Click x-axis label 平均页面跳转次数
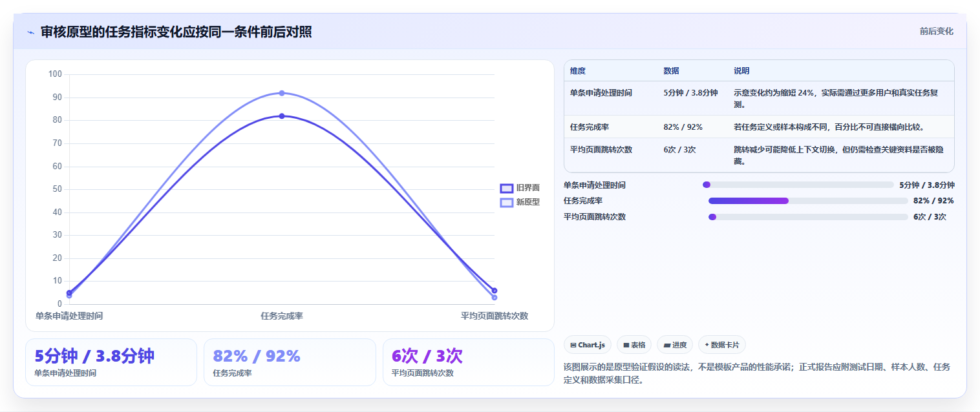This screenshot has width=980, height=412. (x=495, y=316)
